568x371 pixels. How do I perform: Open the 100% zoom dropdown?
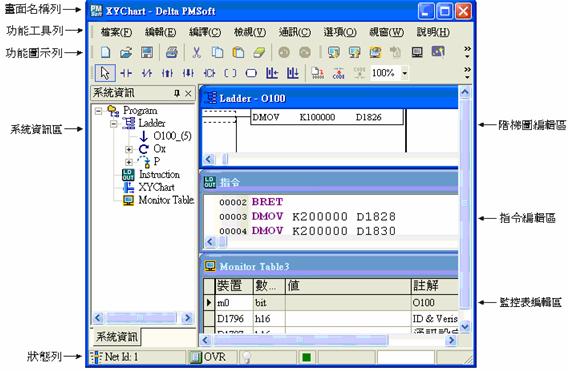(x=405, y=73)
